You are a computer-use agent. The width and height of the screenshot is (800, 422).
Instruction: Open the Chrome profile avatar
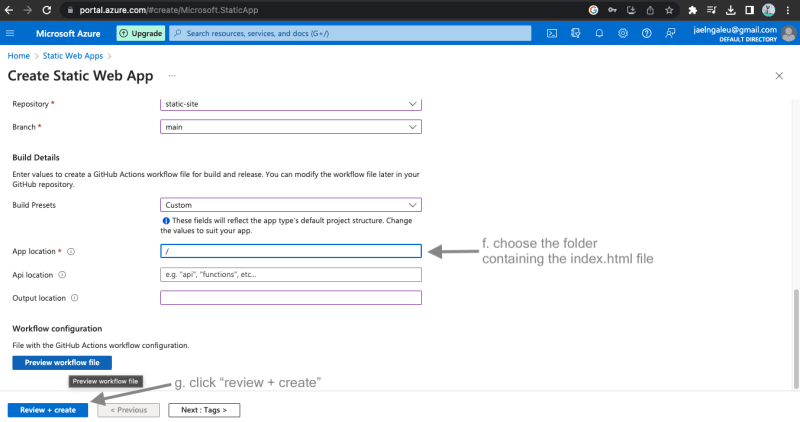768,10
